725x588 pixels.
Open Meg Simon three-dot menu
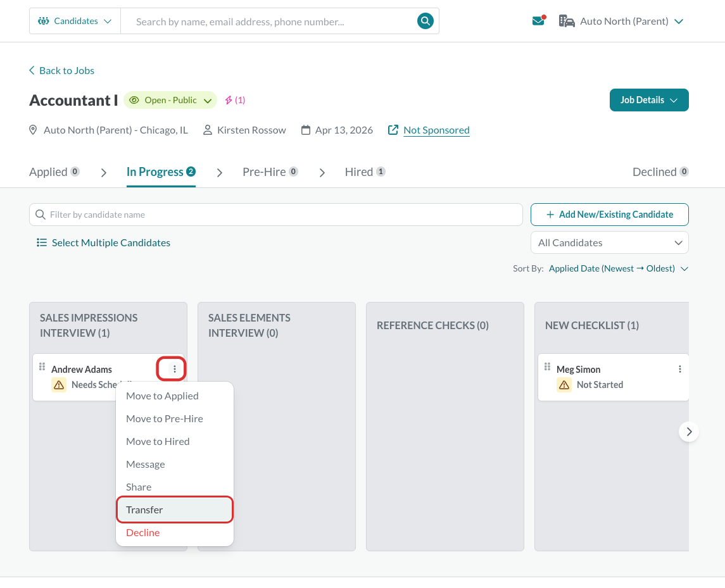click(x=679, y=369)
